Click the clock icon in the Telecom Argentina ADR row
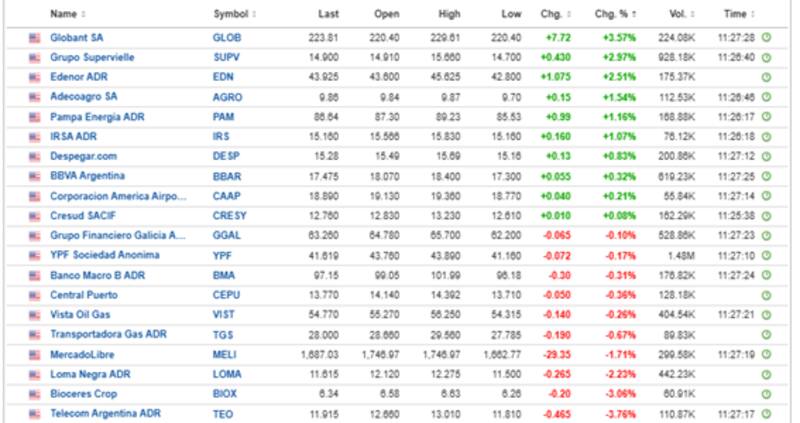Screen dimensions: 800x423 [x=766, y=413]
